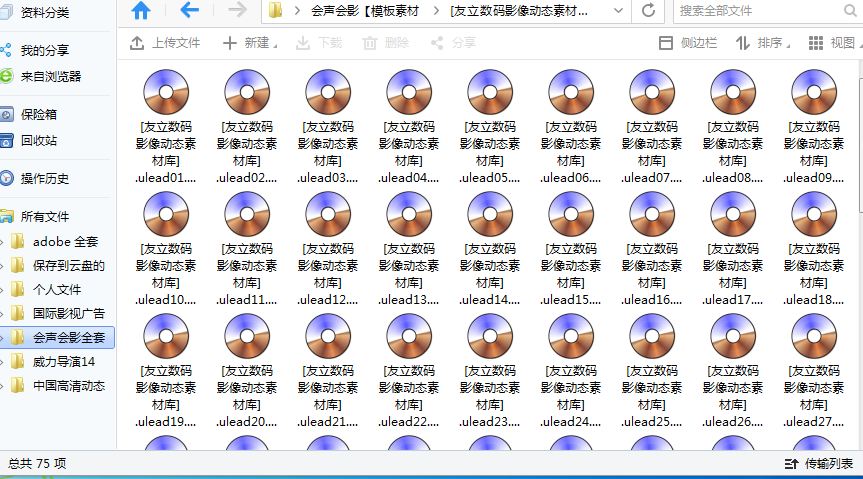Screen dimensions: 863x479
Task: Select the ulead05 disc image file
Action: click(489, 126)
